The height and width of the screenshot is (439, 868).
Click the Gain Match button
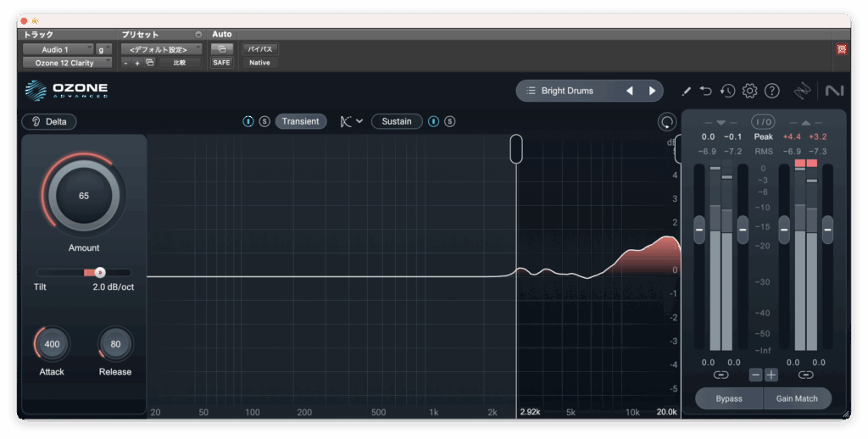pyautogui.click(x=797, y=398)
